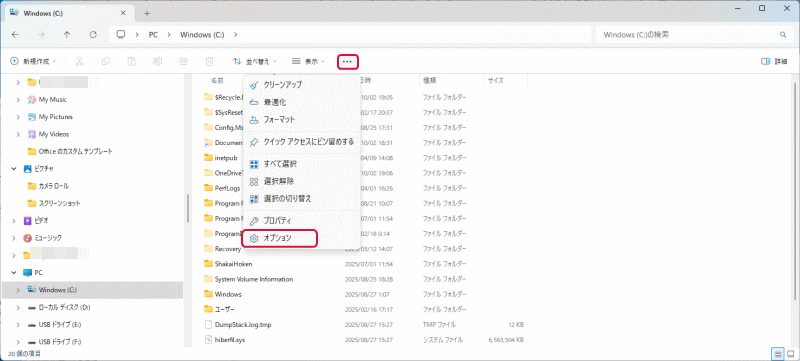Click the Rename icon in toolbar
Image resolution: width=800 pixels, height=361 pixels.
[158, 62]
